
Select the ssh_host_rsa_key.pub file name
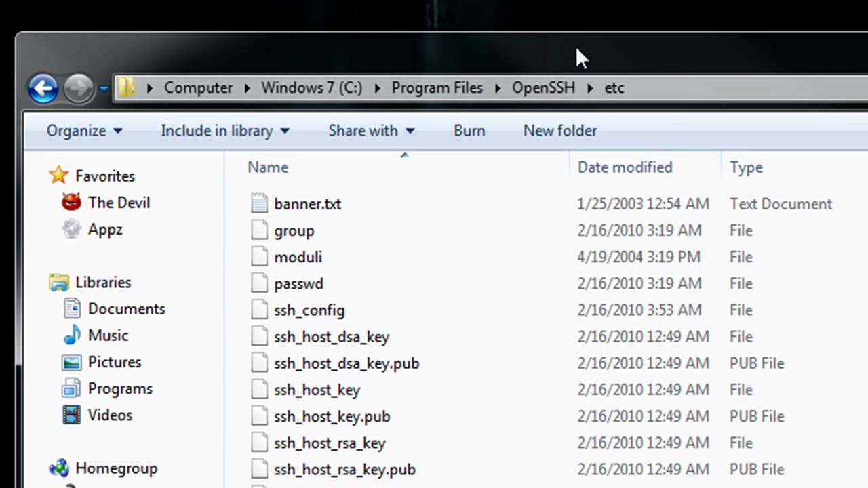344,470
